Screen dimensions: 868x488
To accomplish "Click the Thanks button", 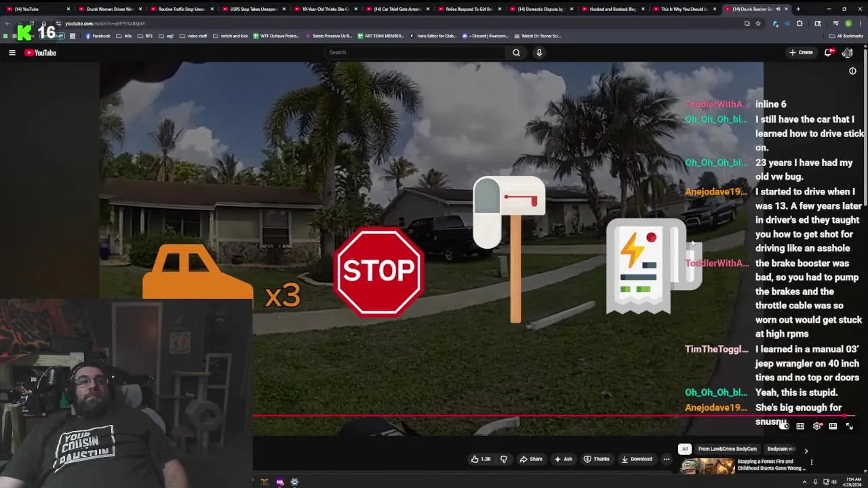I will (597, 459).
